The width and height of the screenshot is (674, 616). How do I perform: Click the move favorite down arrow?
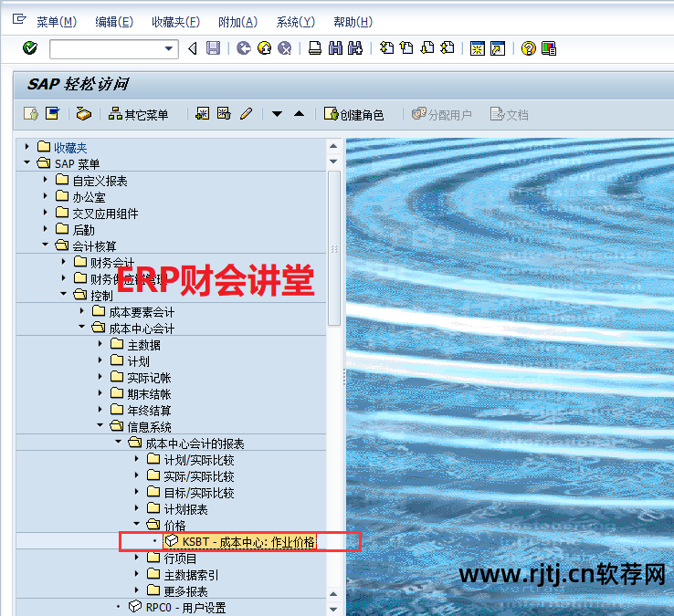coord(278,114)
